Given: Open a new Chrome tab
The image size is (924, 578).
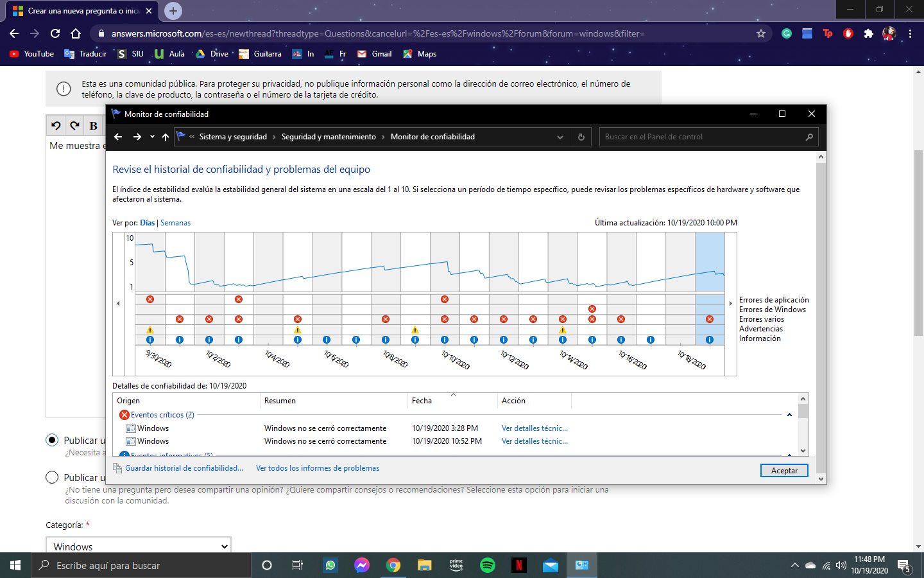Looking at the screenshot, I should pyautogui.click(x=173, y=11).
